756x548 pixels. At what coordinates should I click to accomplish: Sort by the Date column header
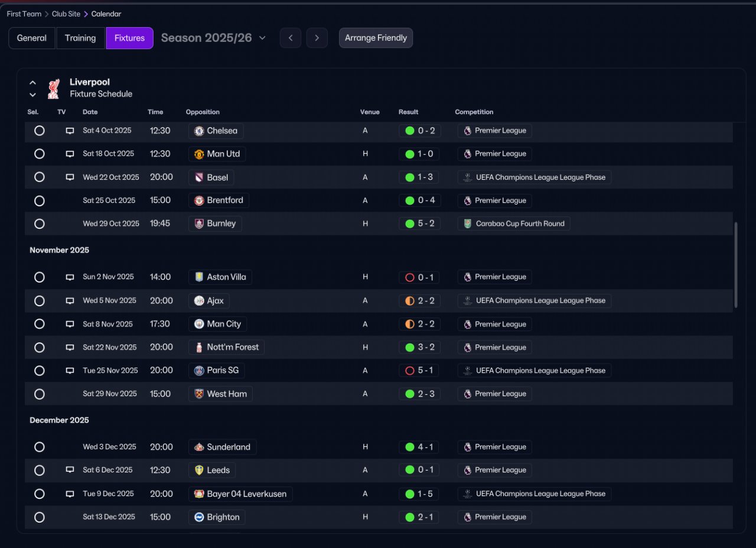90,112
